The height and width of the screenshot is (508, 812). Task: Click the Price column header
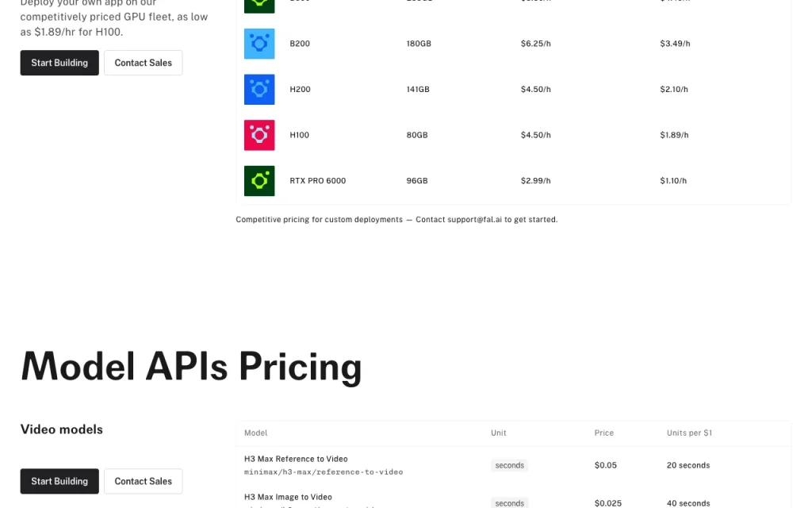(603, 433)
